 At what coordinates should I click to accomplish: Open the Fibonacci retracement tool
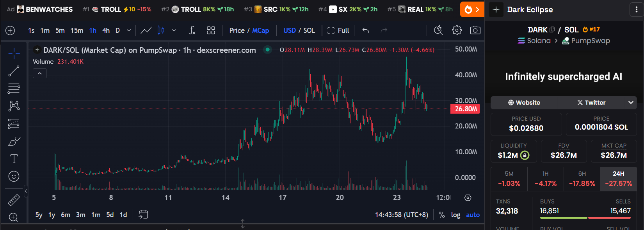(14, 89)
